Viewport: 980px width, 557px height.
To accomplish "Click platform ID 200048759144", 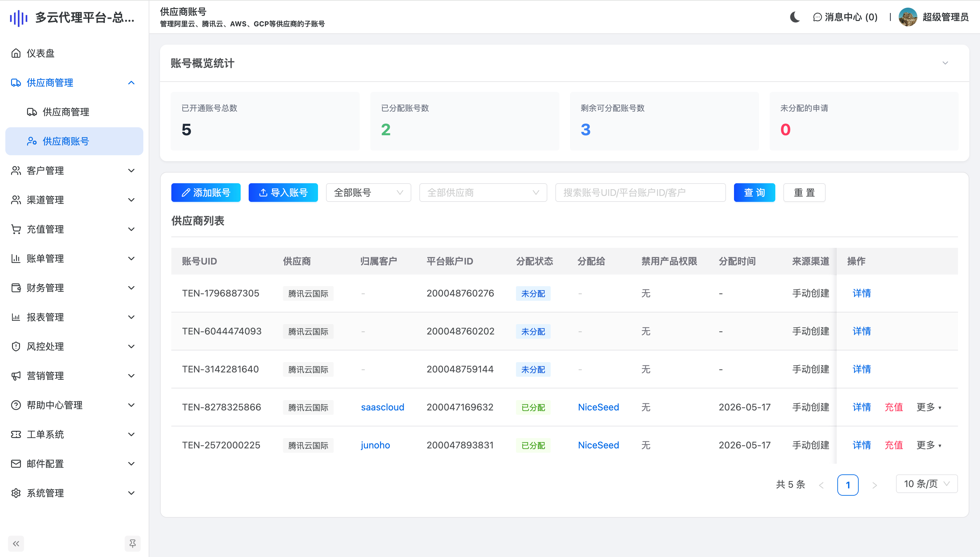I will [460, 369].
